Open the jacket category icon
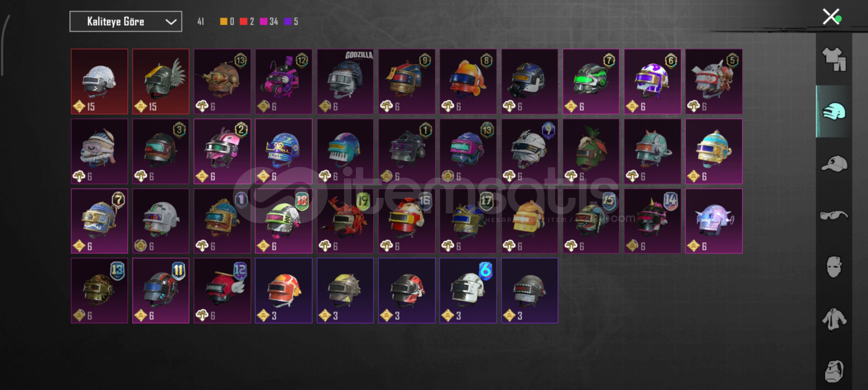The height and width of the screenshot is (390, 868). point(834,319)
